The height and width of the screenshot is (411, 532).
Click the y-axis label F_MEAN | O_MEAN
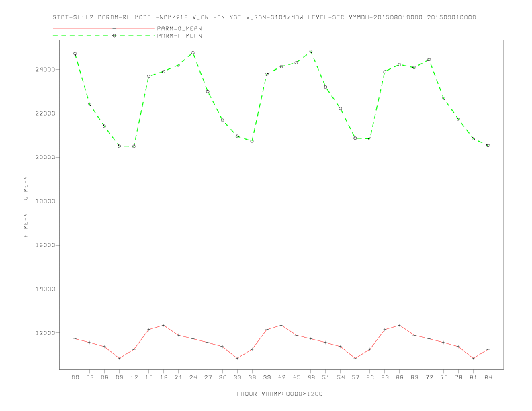click(26, 207)
